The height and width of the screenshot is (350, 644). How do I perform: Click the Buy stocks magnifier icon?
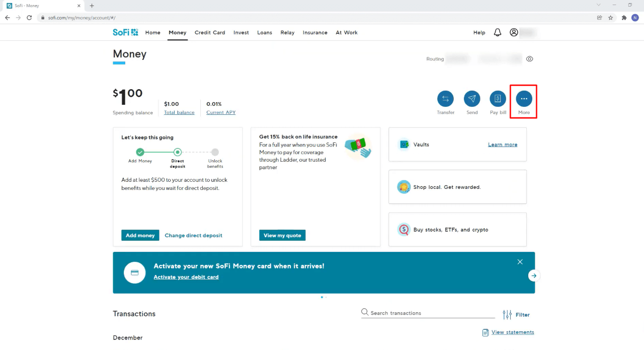click(x=404, y=230)
